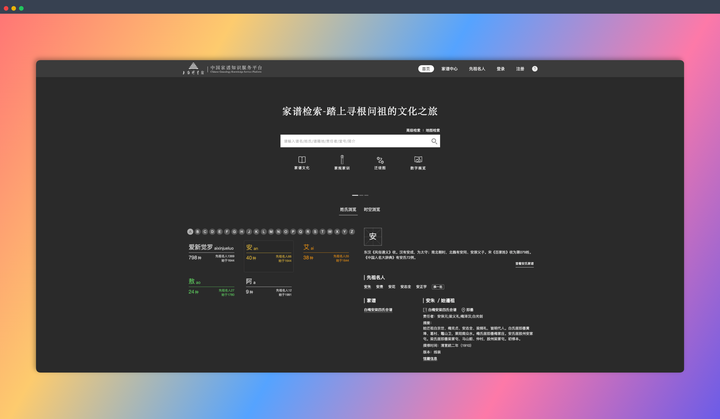
Task: Click the 高级检索 link above search box
Action: coord(413,130)
